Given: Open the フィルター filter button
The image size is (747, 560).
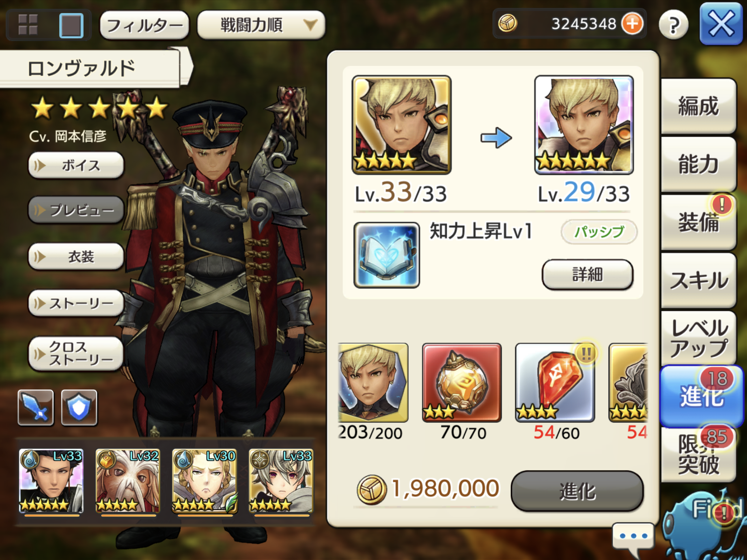Looking at the screenshot, I should [144, 25].
